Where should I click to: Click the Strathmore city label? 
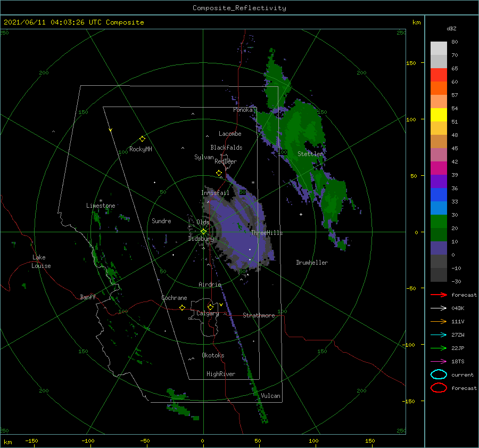259,315
